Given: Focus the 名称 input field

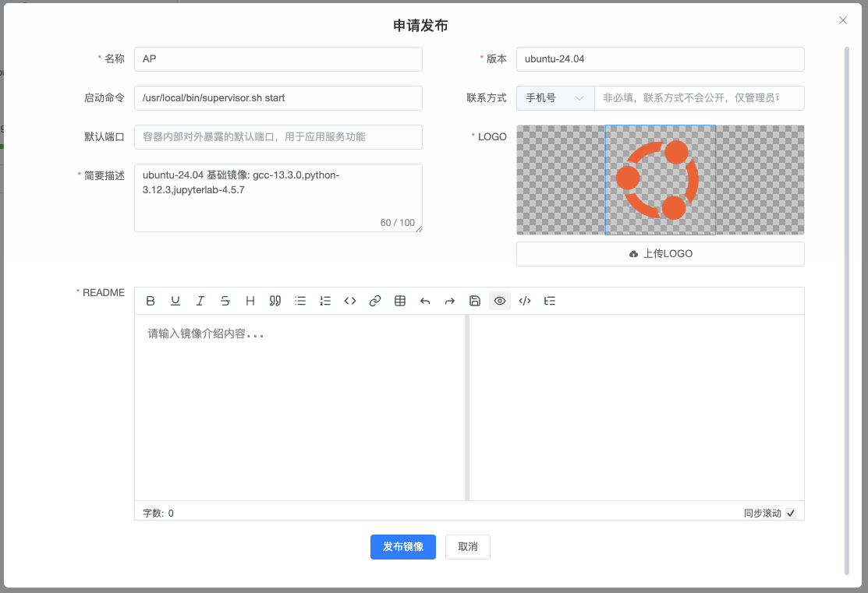Looking at the screenshot, I should pos(278,59).
